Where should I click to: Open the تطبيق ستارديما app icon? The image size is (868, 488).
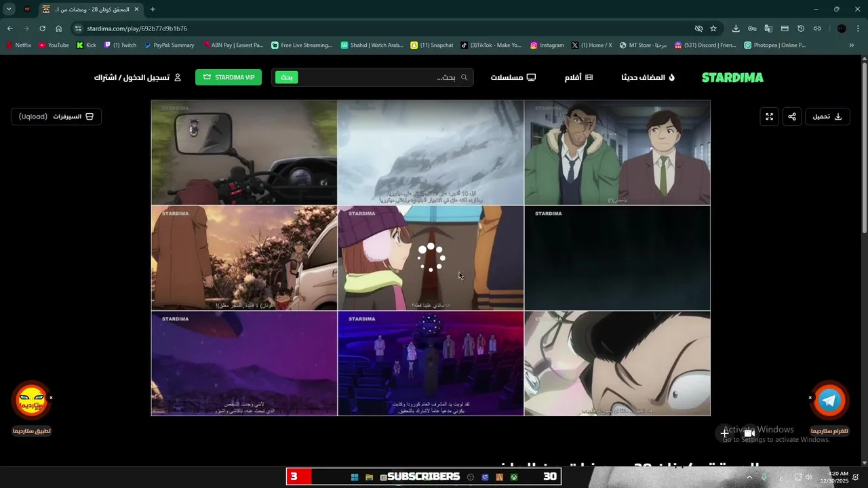coord(32,401)
